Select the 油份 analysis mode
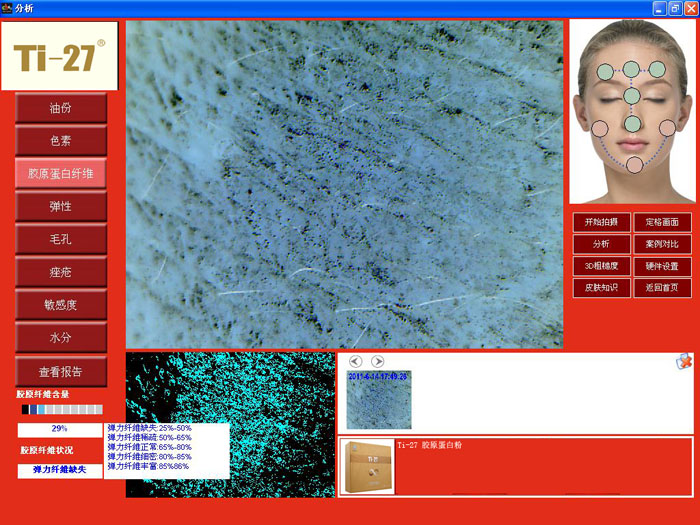700x525 pixels. tap(60, 108)
